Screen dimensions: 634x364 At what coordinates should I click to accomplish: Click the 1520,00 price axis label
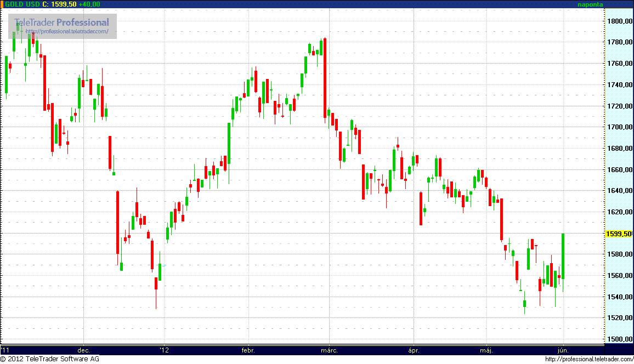click(619, 318)
